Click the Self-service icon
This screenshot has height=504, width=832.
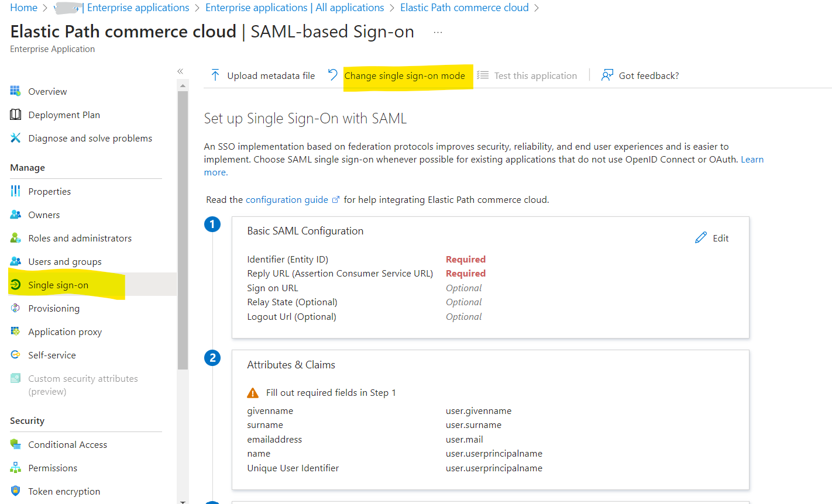pyautogui.click(x=15, y=355)
